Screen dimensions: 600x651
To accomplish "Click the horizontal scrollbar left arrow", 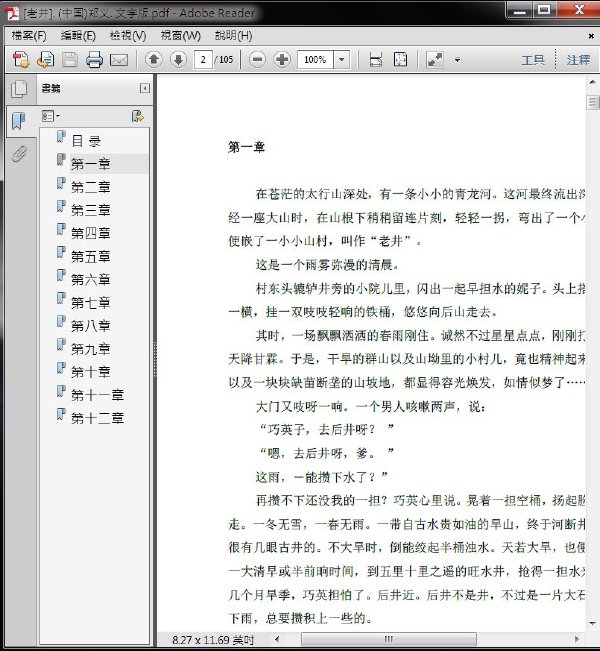I will point(277,639).
